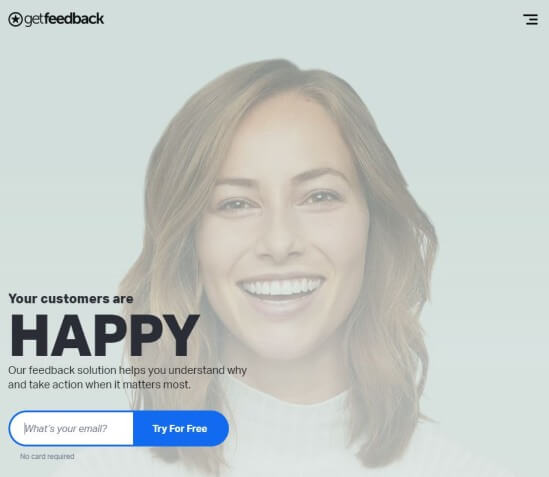Place cursor in the email input box
Viewport: 549px width, 477px height.
coord(71,428)
